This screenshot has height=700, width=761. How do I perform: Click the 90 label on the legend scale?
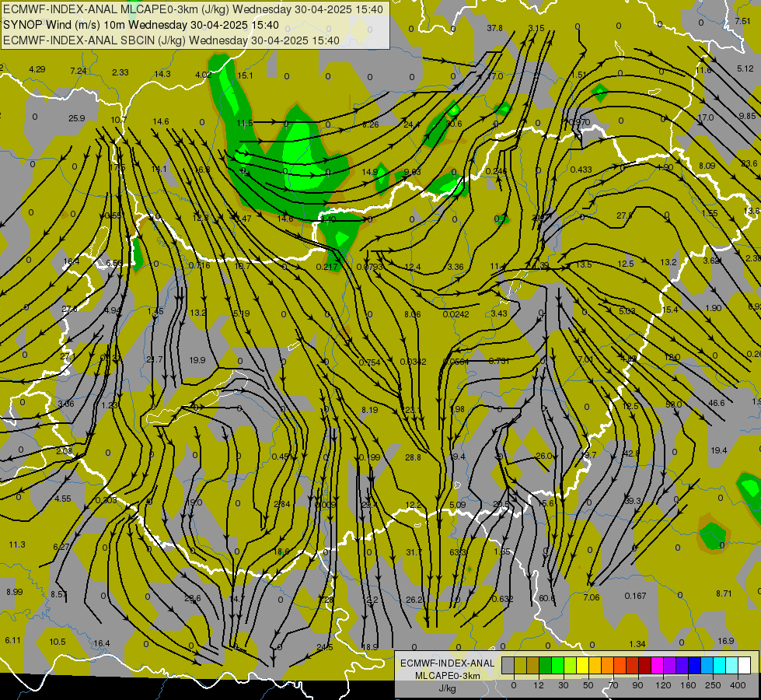click(x=637, y=685)
